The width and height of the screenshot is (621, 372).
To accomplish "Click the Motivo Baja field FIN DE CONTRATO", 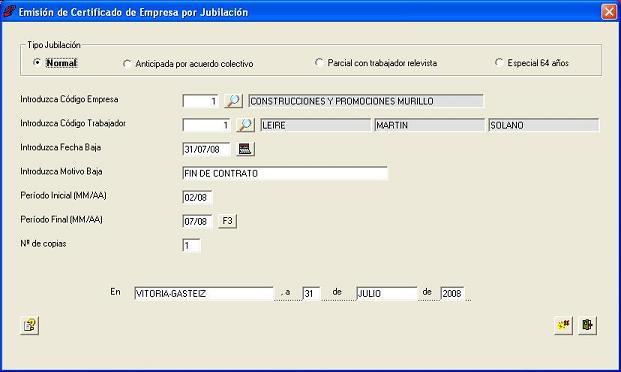I will point(285,174).
